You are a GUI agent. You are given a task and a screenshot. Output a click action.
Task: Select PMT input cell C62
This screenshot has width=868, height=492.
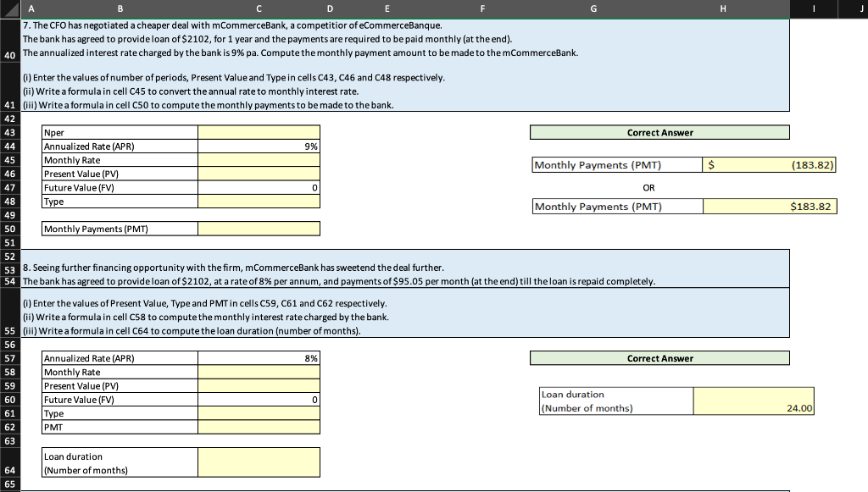(259, 428)
